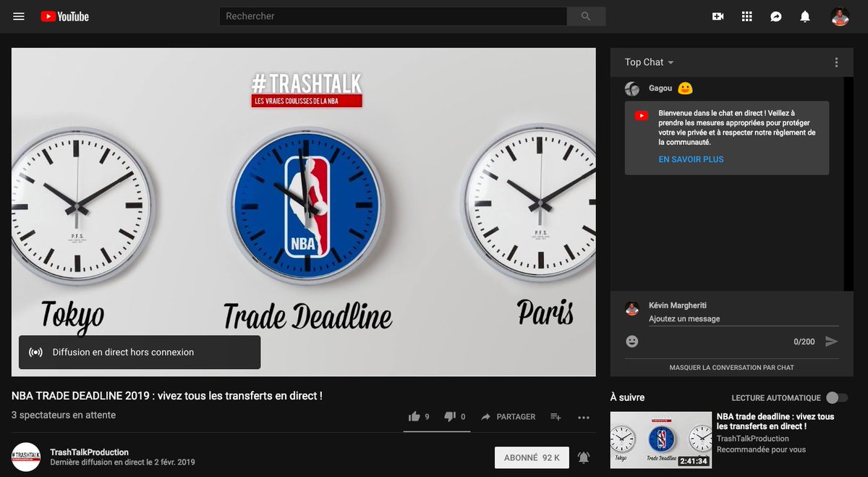Open the suggested NBA trade deadline thumbnail
The image size is (868, 477).
point(661,439)
